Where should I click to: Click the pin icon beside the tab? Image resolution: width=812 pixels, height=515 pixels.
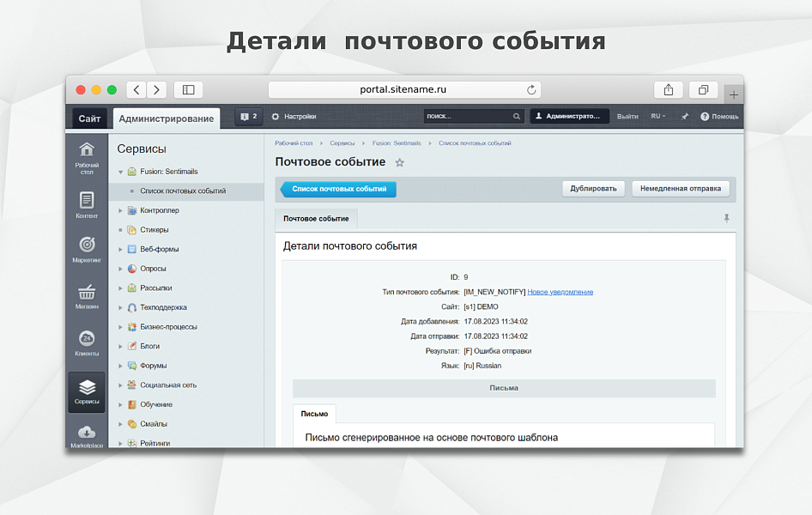[726, 219]
